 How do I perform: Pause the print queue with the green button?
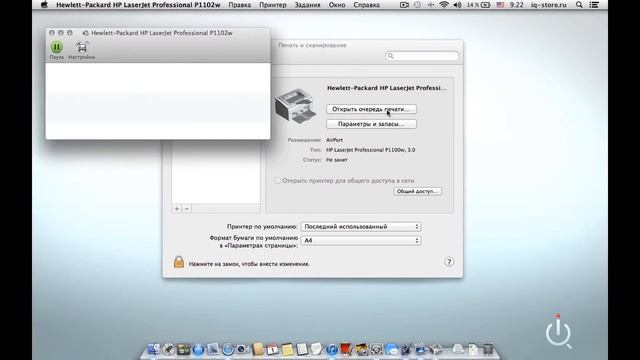(56, 47)
